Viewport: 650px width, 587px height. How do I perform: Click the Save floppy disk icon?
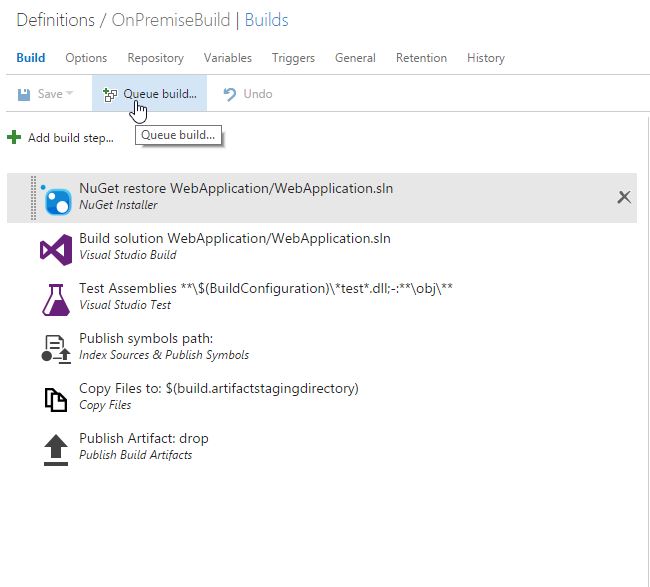(x=24, y=95)
